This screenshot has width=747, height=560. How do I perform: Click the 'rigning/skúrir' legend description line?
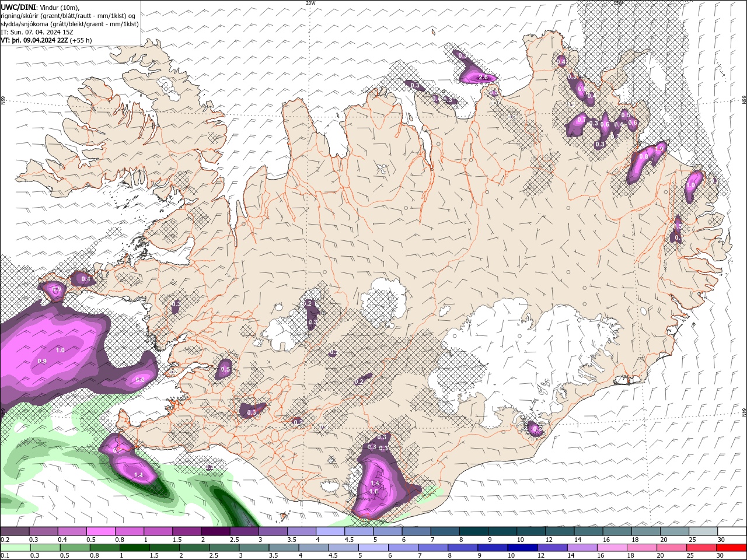(68, 16)
